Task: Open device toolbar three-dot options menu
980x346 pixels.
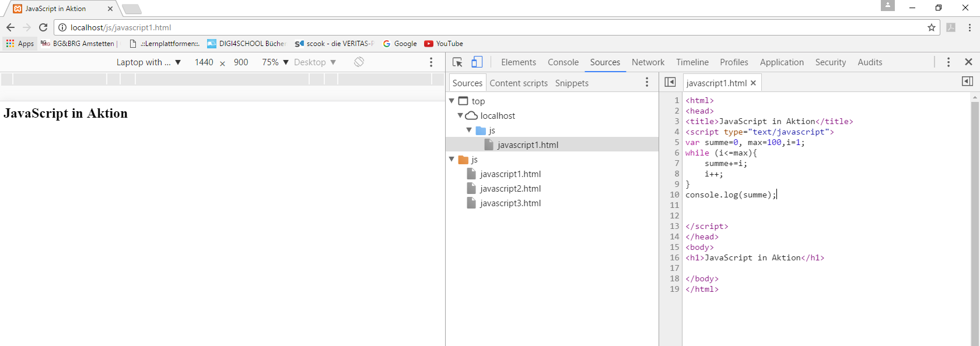Action: [431, 62]
